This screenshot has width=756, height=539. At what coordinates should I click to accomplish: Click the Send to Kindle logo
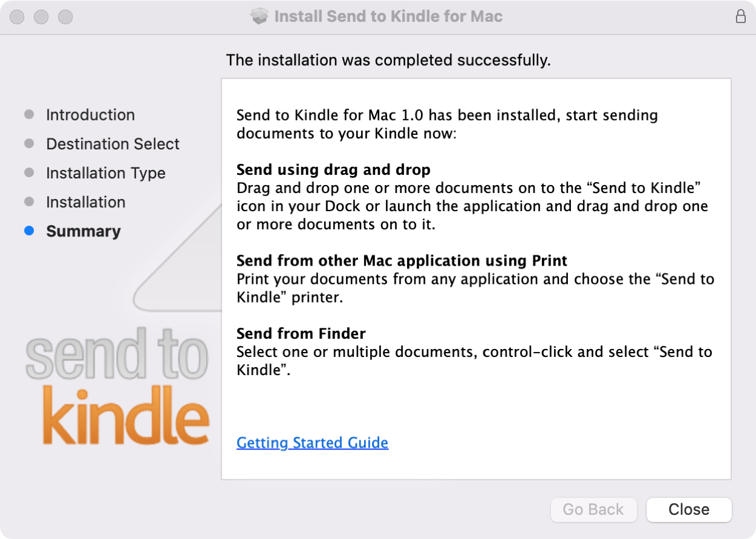(x=117, y=387)
